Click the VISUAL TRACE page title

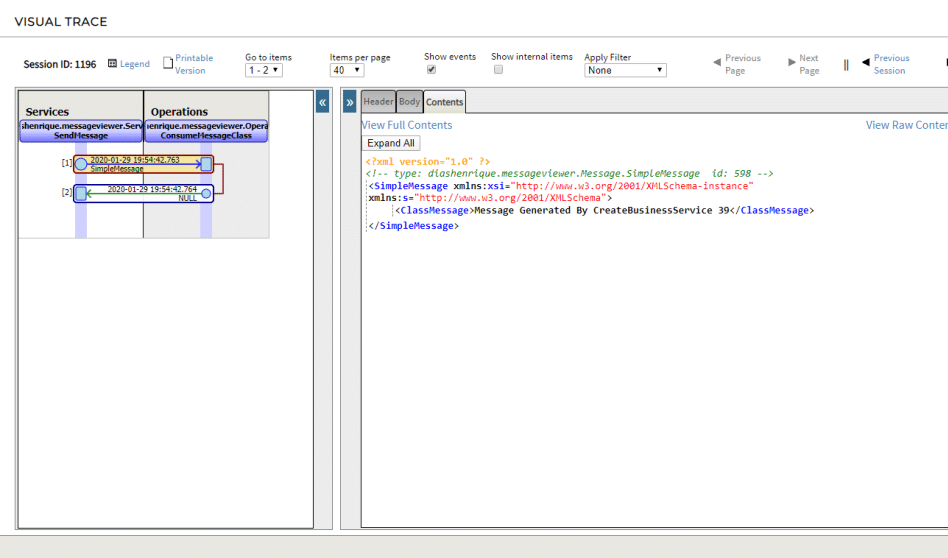click(x=61, y=22)
